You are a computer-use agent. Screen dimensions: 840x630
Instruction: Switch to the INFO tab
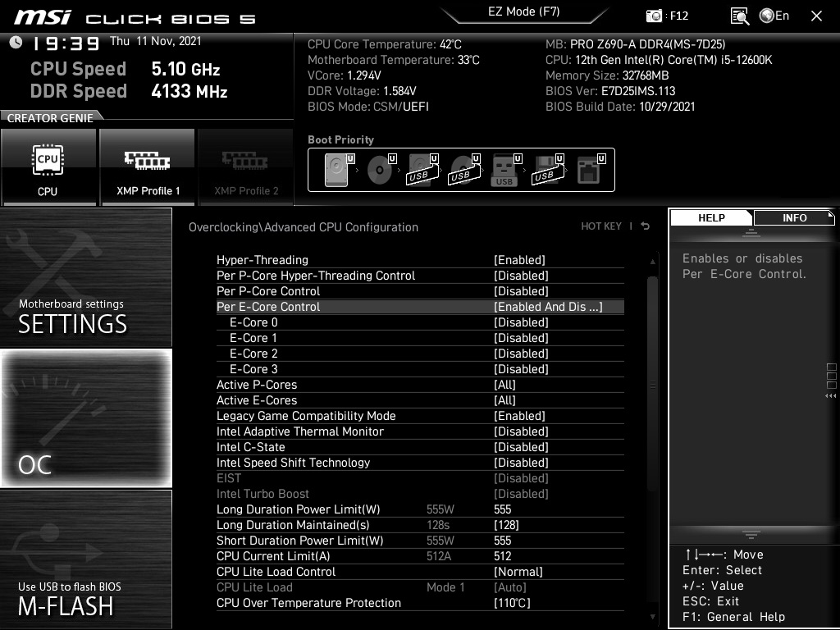click(794, 217)
